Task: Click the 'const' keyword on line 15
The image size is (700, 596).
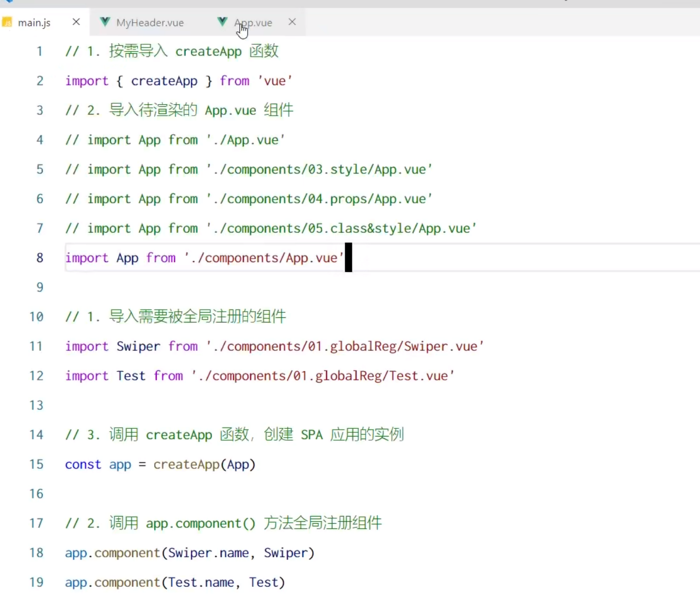Action: [83, 464]
